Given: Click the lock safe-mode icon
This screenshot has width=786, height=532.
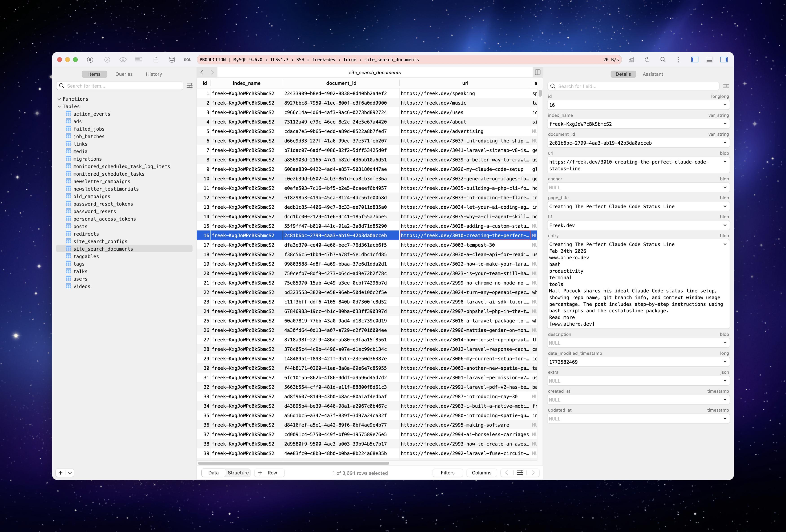Looking at the screenshot, I should point(156,60).
